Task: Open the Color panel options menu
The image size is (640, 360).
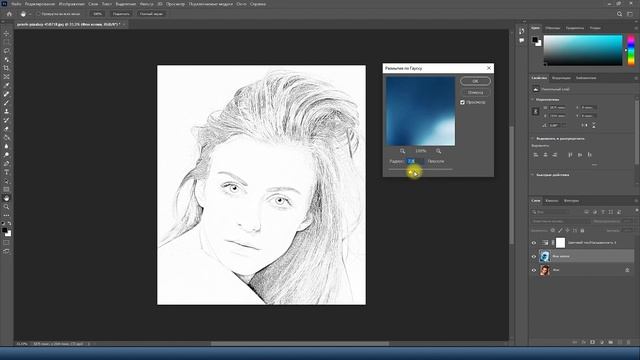Action: point(636,28)
